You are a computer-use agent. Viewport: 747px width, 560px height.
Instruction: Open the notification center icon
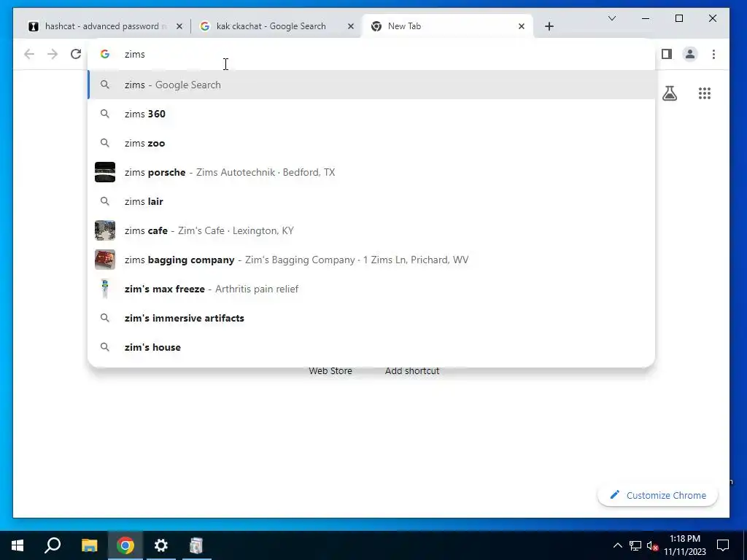tap(723, 545)
